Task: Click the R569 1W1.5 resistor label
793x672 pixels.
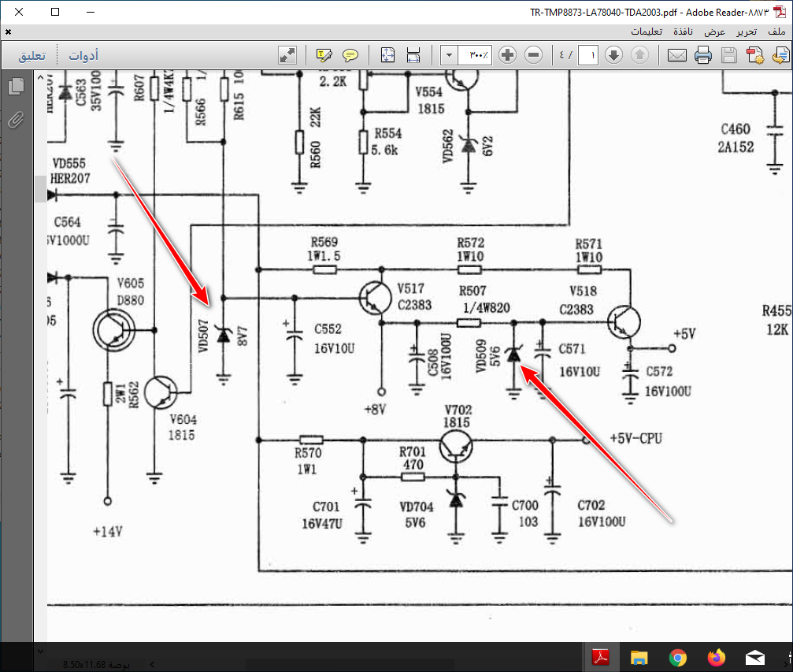Action: coord(324,249)
